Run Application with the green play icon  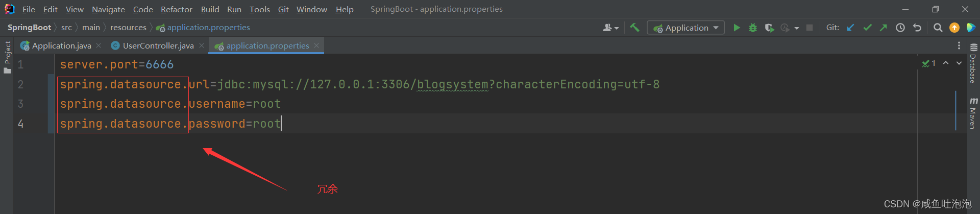pos(737,28)
